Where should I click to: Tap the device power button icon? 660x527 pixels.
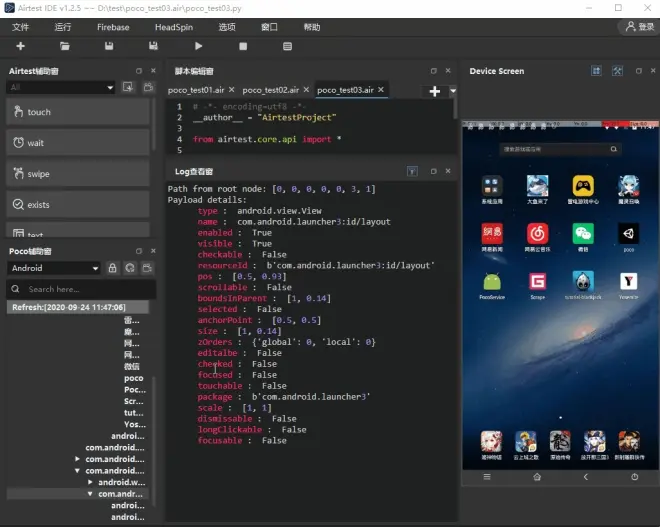[x=634, y=477]
